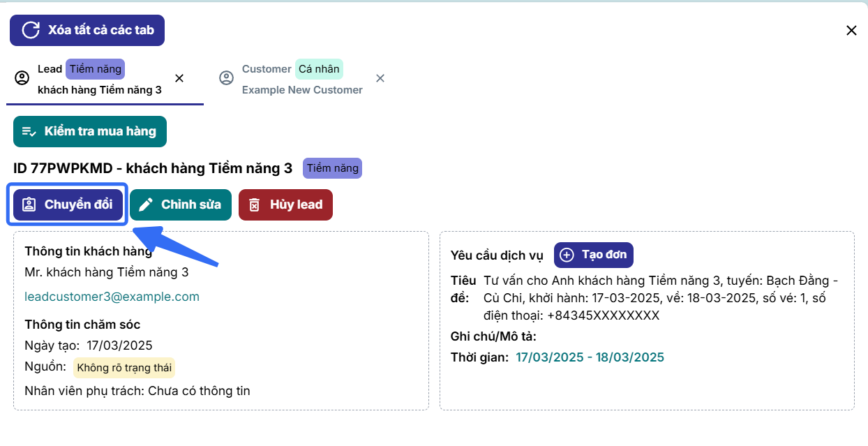Switch to the Lead khách hàng Tiềm năng 3 tab
The width and height of the screenshot is (868, 446).
point(105,80)
